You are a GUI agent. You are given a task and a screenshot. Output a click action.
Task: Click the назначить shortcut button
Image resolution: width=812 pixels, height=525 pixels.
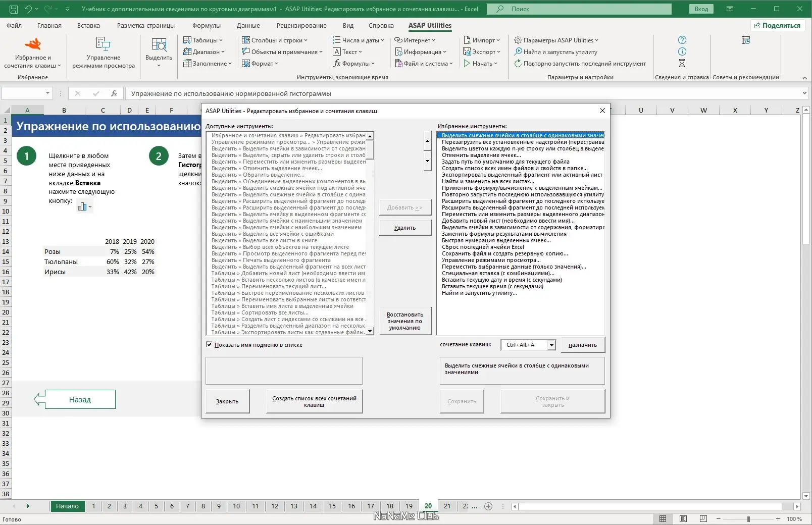pos(583,345)
